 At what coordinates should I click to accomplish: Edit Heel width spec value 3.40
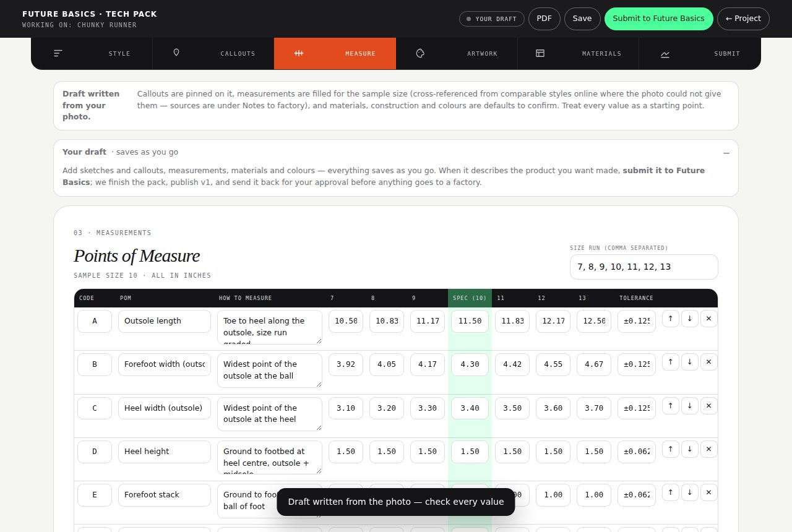470,408
